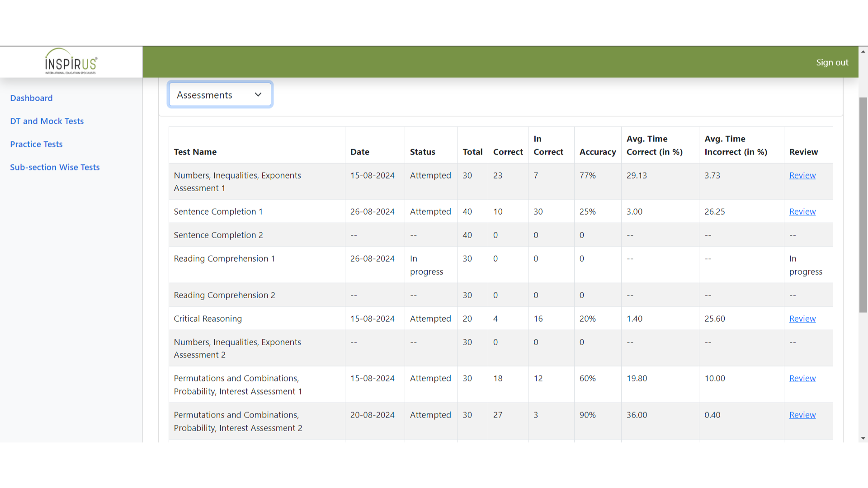This screenshot has width=868, height=488.
Task: Click the scrollbar down arrow
Action: click(863, 438)
